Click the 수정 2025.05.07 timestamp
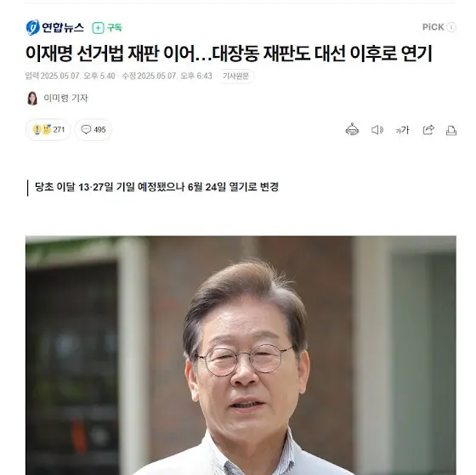 [167, 76]
